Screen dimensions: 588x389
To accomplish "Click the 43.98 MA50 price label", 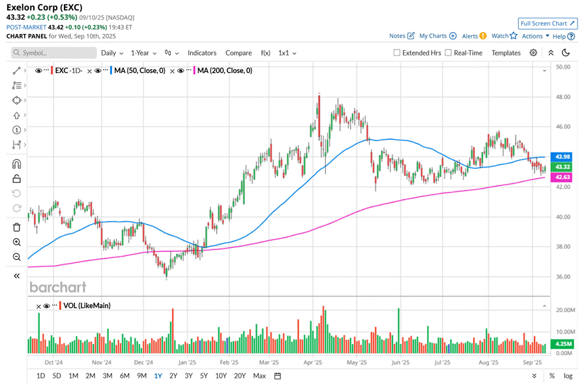I will click(561, 157).
